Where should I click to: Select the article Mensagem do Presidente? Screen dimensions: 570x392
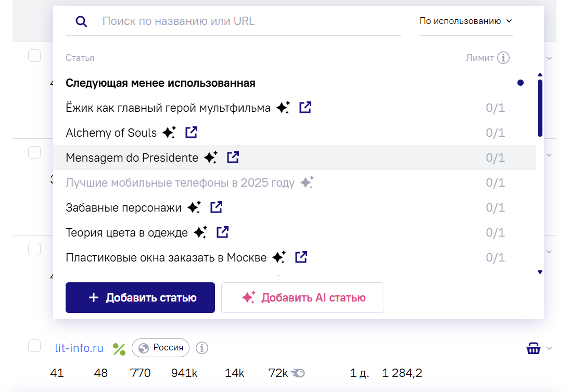pos(132,158)
